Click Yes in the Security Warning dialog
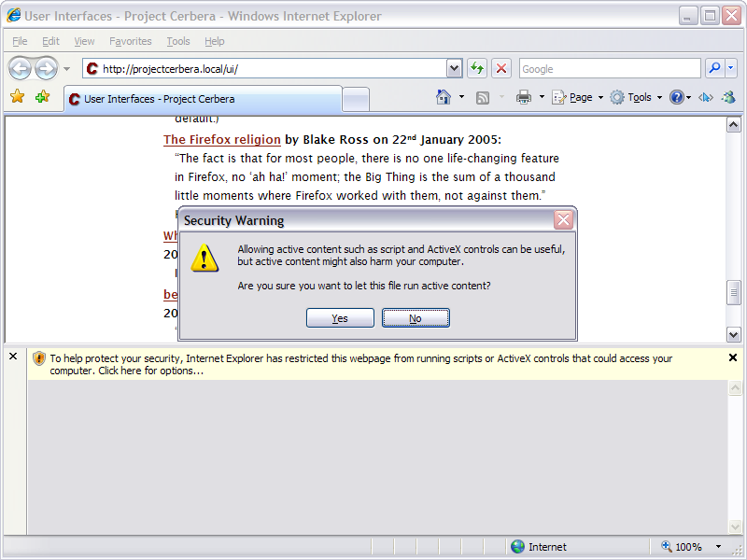747x560 pixels. coord(340,318)
